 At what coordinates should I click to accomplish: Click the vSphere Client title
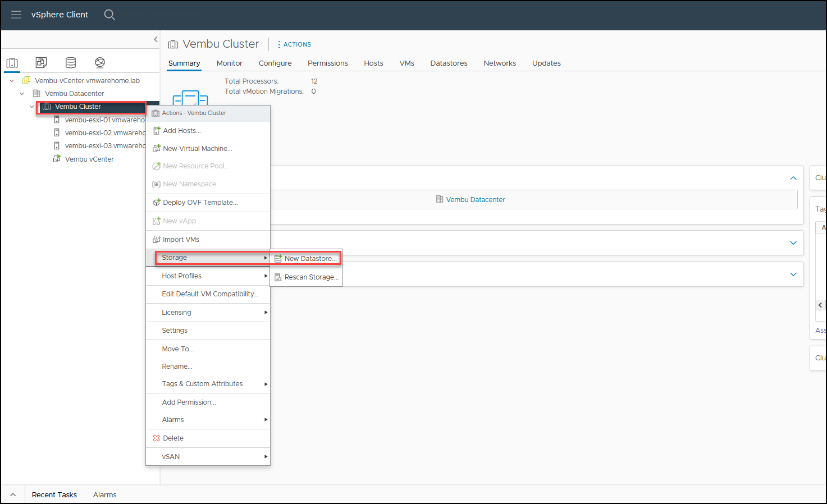pos(60,15)
